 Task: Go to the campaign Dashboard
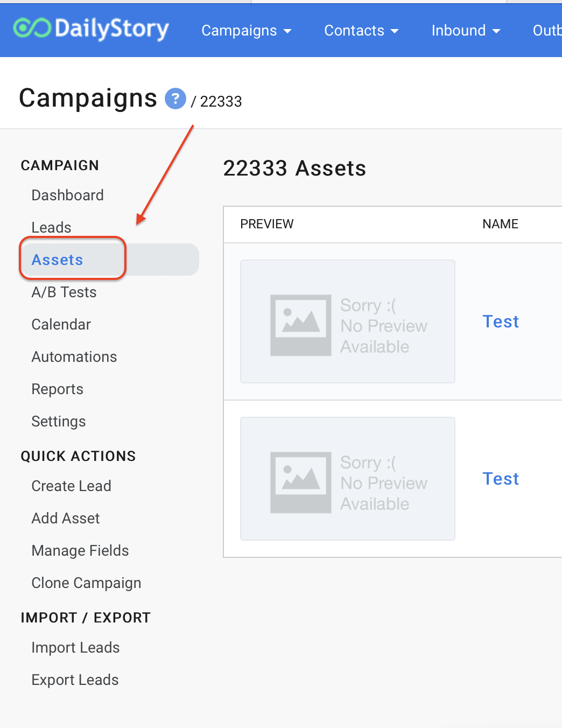tap(67, 195)
